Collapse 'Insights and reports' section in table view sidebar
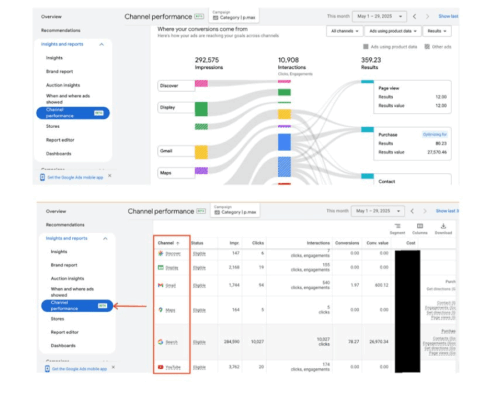The height and width of the screenshot is (400, 495). click(x=105, y=238)
